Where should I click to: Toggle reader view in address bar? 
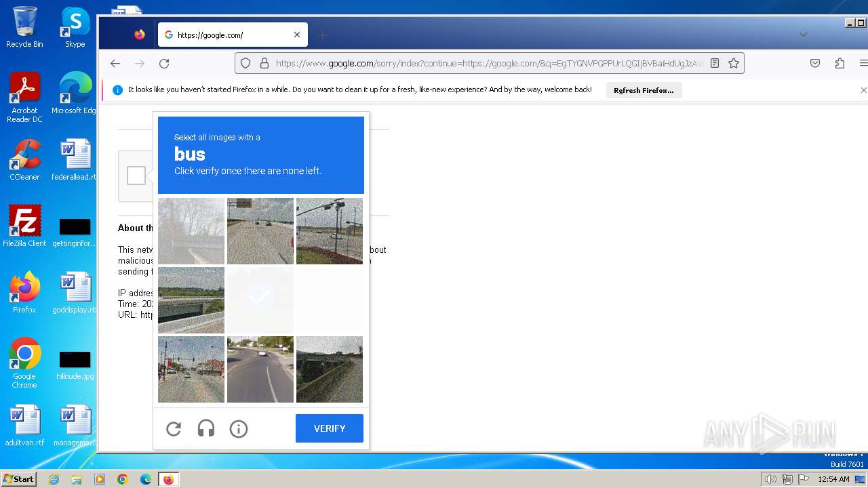click(x=715, y=63)
